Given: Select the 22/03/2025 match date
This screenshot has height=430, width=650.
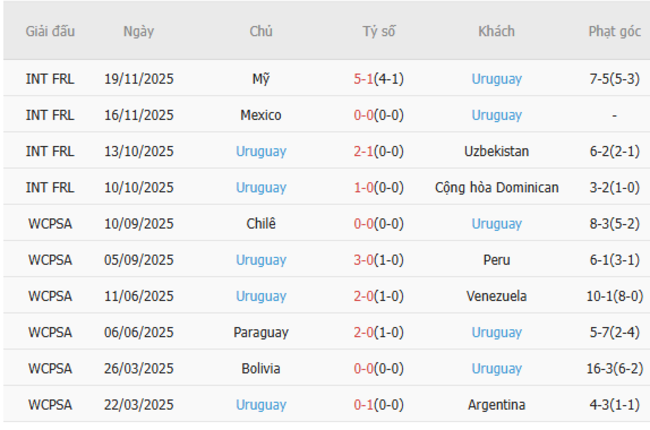Looking at the screenshot, I should point(139,405).
